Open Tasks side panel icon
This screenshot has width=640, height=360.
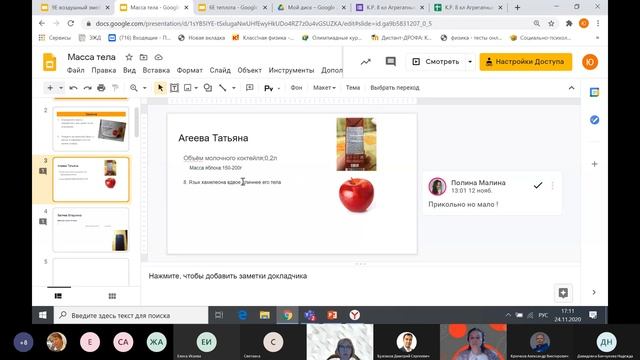(x=594, y=120)
